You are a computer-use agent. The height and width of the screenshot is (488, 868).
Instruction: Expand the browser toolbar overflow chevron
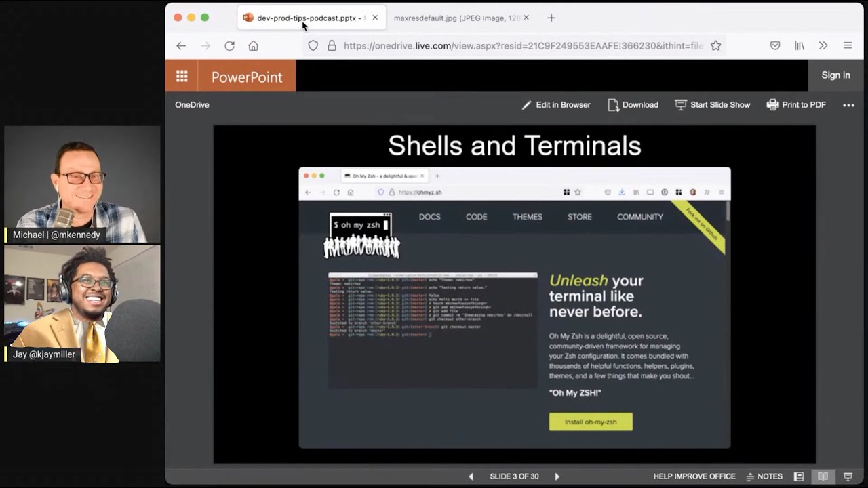(x=823, y=46)
